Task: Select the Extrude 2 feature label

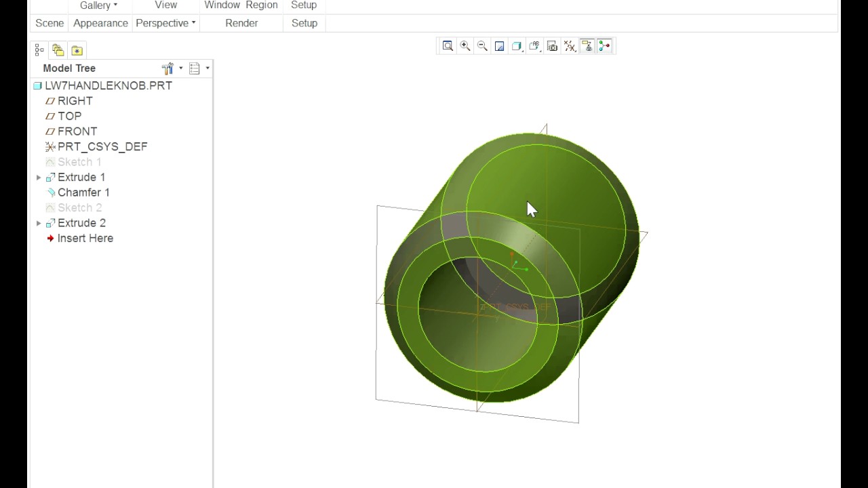Action: [81, 223]
